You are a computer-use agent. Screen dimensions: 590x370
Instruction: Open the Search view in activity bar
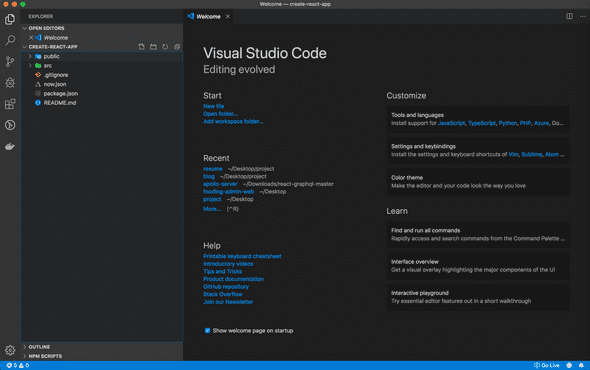[10, 40]
